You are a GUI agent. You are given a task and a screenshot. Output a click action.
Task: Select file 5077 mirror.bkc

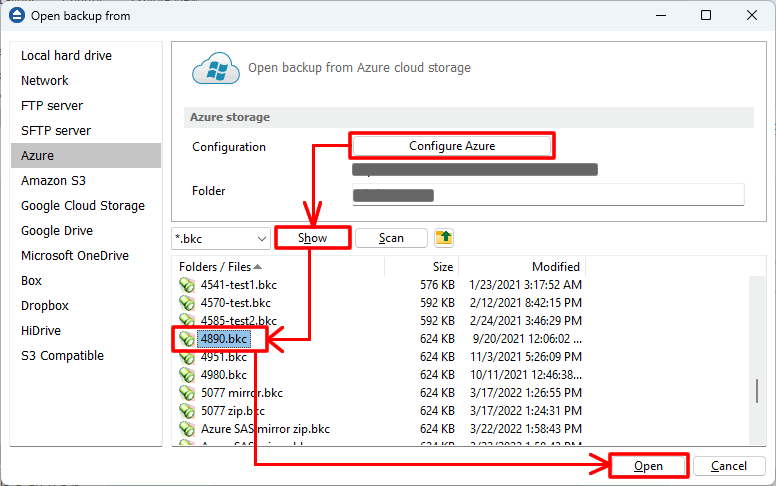[242, 393]
